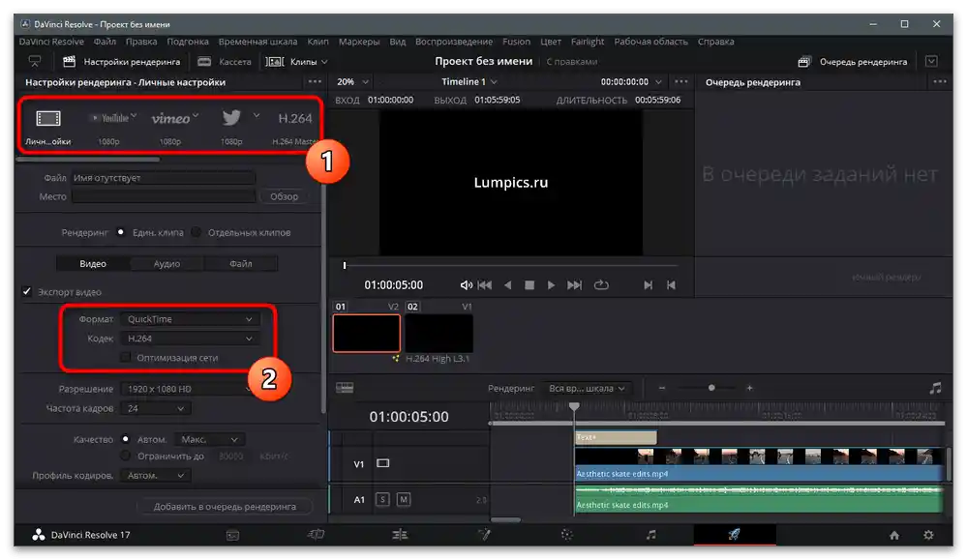Open the 1920 x 1080 HD resolution dropdown
Image resolution: width=967 pixels, height=560 pixels.
(189, 389)
